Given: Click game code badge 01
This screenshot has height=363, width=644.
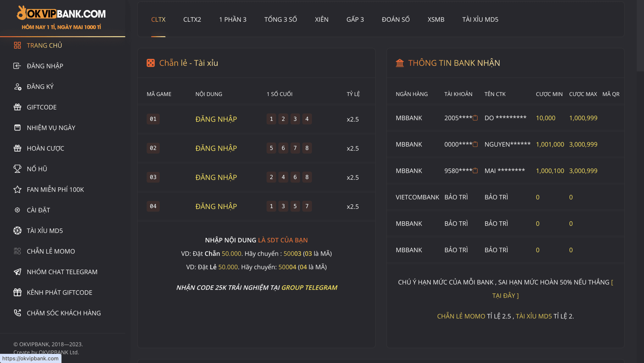Looking at the screenshot, I should (x=153, y=119).
